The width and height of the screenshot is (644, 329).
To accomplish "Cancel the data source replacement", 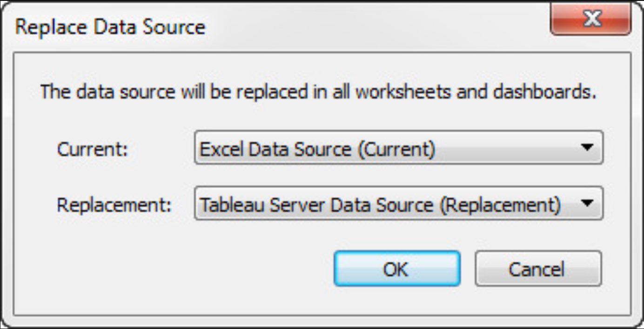I will pos(538,269).
